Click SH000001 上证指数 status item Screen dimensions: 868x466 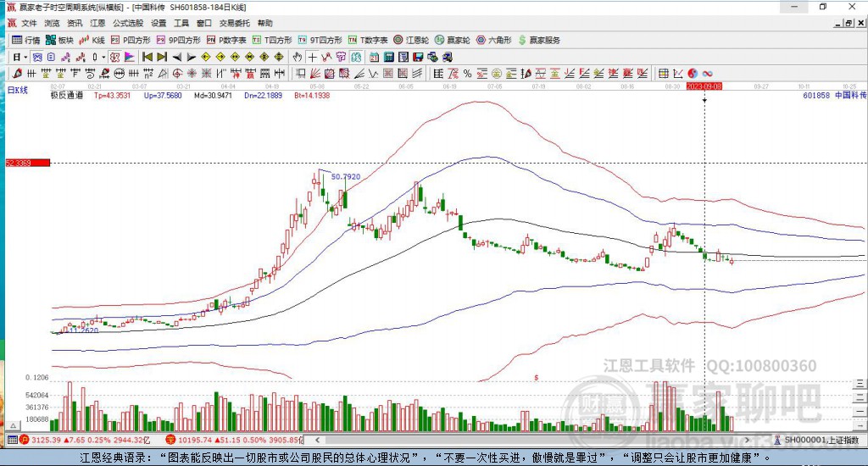coord(817,440)
